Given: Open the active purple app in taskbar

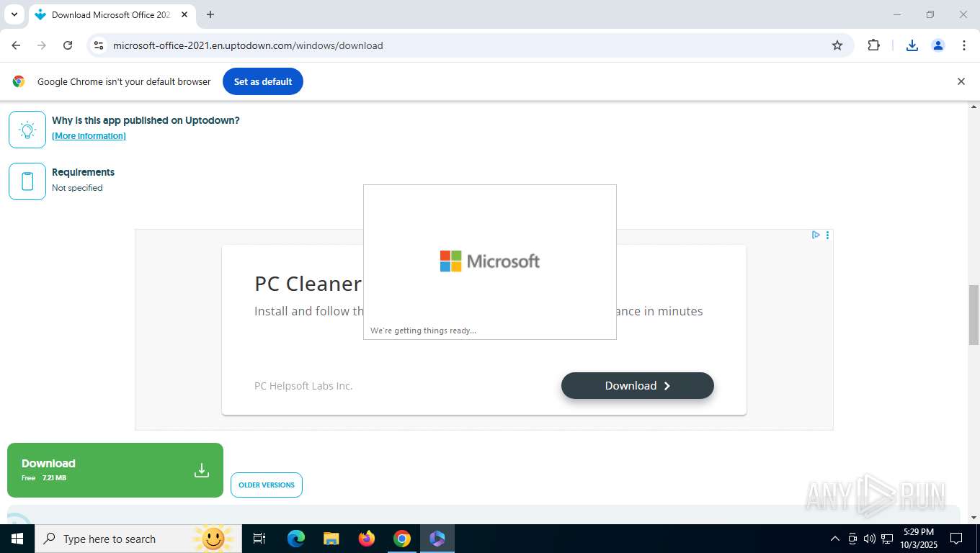Looking at the screenshot, I should pos(437,539).
